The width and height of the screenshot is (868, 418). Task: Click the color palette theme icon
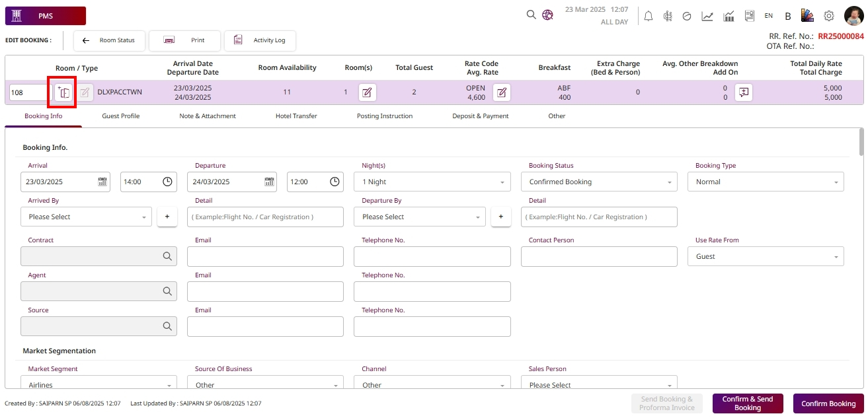pyautogui.click(x=807, y=16)
